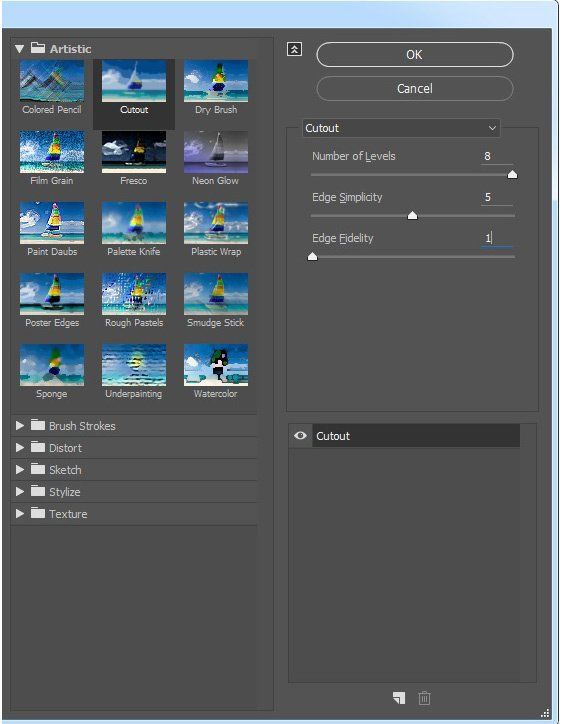Pick the Plastic Wrap filter thumbnail
Viewport: 562px width, 724px height.
click(x=216, y=223)
